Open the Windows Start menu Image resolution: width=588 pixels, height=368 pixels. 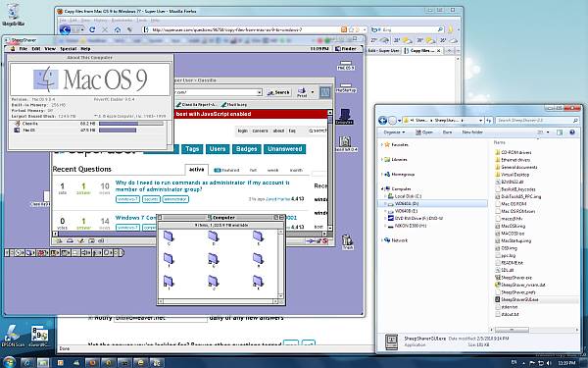point(10,362)
